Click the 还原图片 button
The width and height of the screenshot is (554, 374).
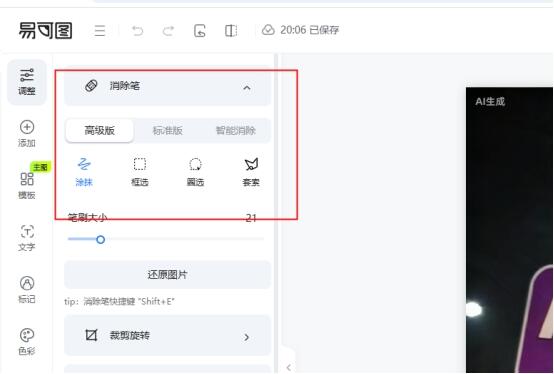click(167, 275)
